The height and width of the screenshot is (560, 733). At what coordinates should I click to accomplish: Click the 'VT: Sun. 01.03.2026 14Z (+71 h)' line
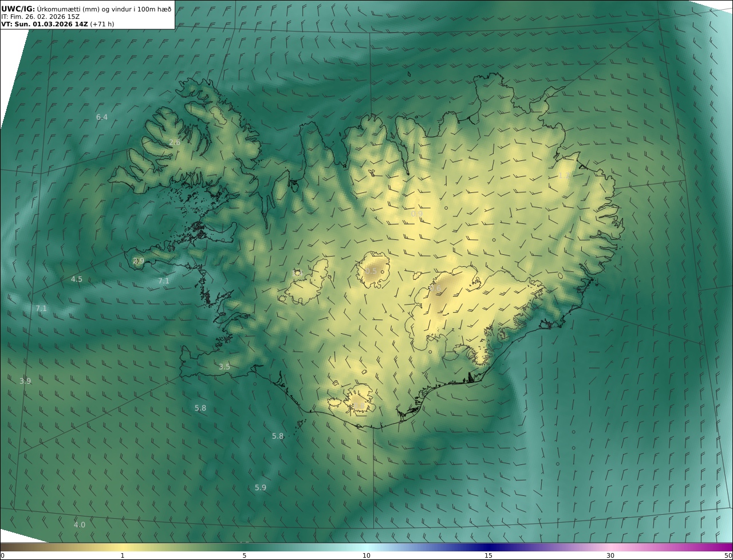point(57,25)
